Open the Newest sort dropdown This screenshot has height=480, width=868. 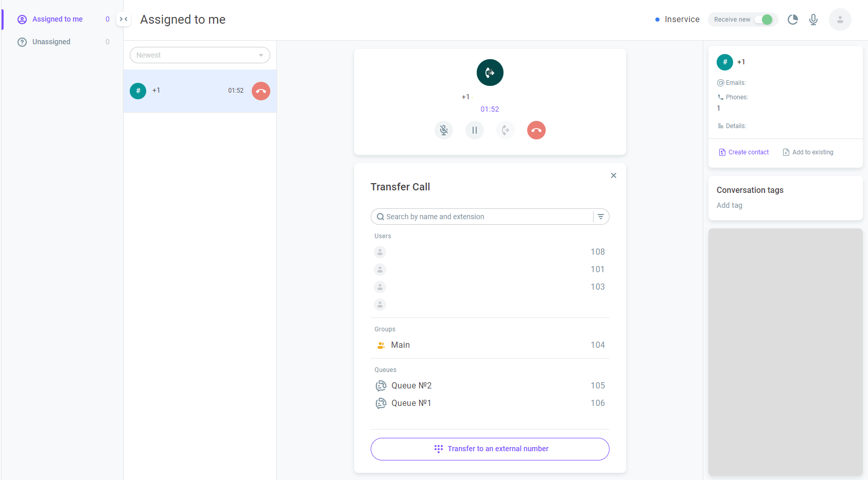(200, 55)
